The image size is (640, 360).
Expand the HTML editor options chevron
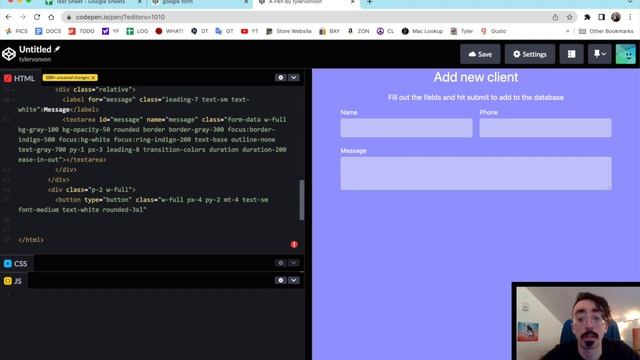293,78
